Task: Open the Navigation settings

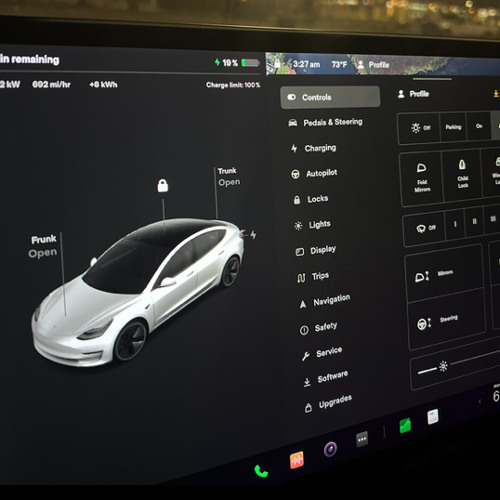Action: coord(324,301)
